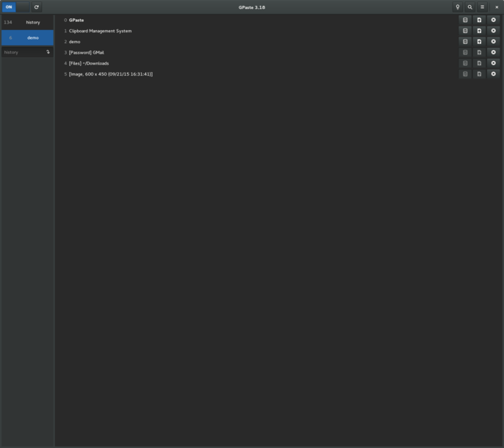The height and width of the screenshot is (448, 504).
Task: Select the '[Files] ~/Downloads' entry
Action: pyautogui.click(x=88, y=63)
